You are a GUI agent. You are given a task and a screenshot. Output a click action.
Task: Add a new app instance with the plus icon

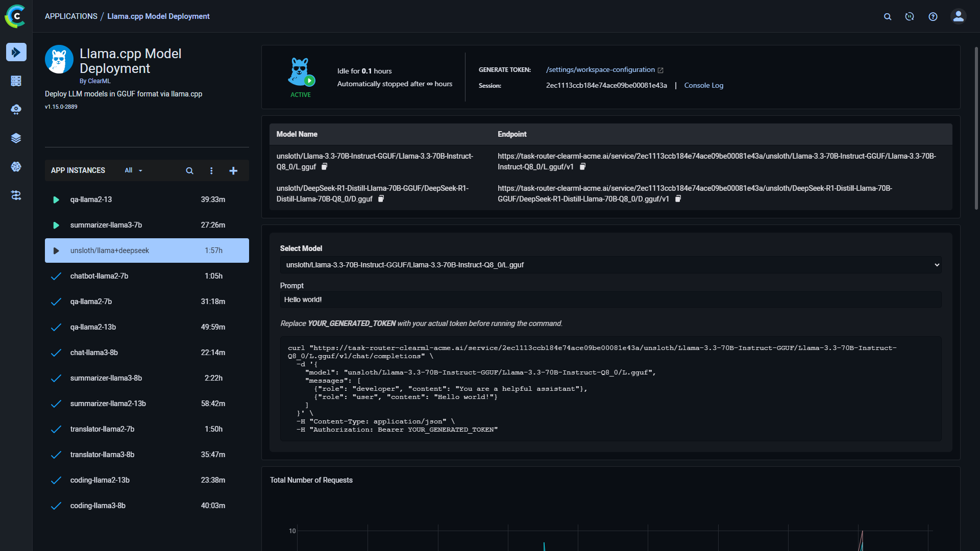click(x=233, y=170)
